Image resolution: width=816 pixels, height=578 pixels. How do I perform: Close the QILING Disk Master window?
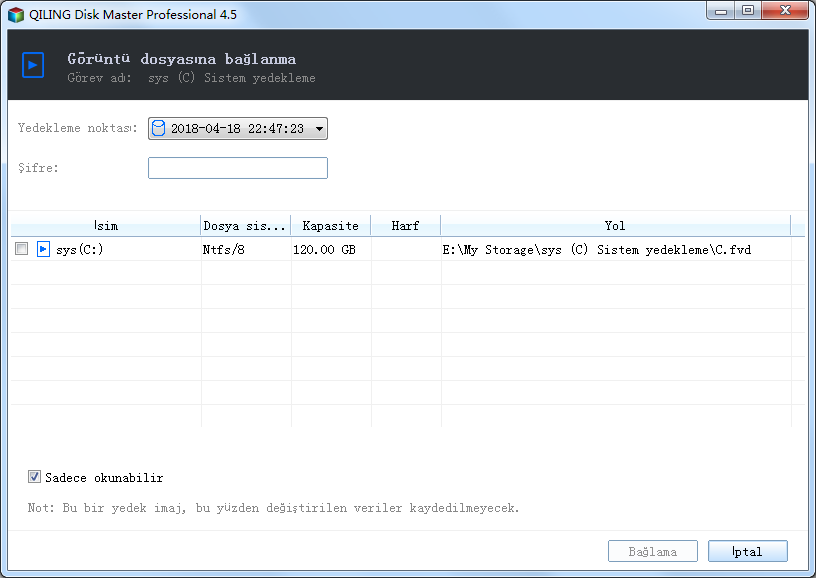tap(785, 10)
